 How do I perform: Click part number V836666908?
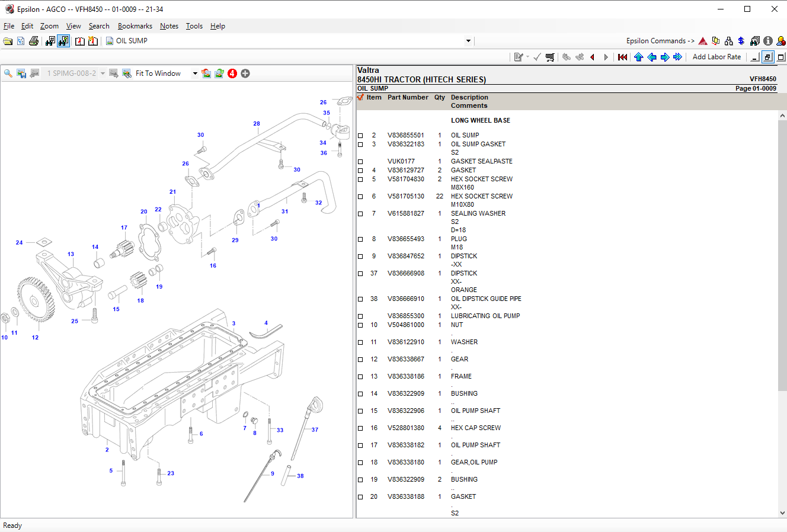pyautogui.click(x=406, y=274)
